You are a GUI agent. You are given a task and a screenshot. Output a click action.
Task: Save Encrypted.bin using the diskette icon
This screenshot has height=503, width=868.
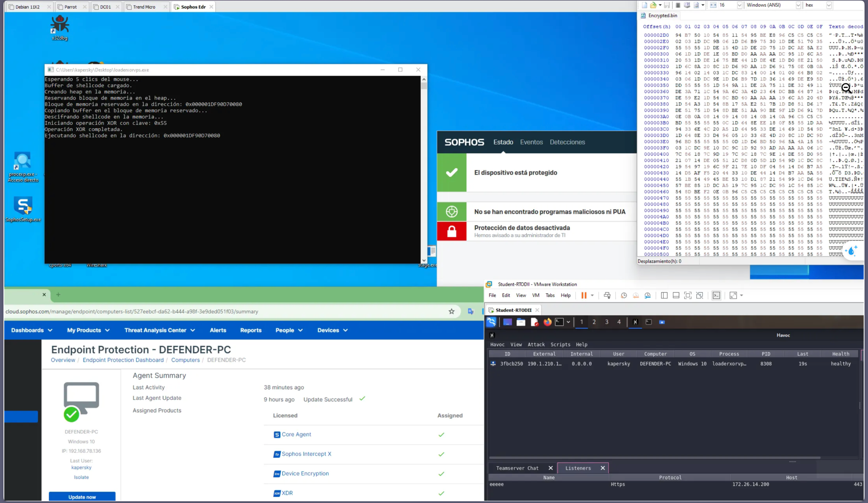tap(667, 5)
